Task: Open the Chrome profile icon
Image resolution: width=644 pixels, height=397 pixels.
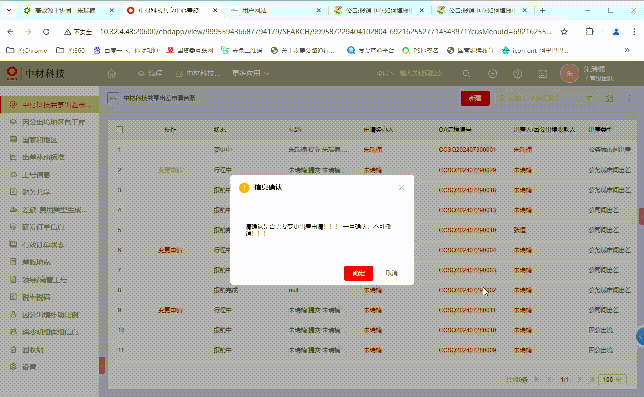Action: click(x=615, y=32)
